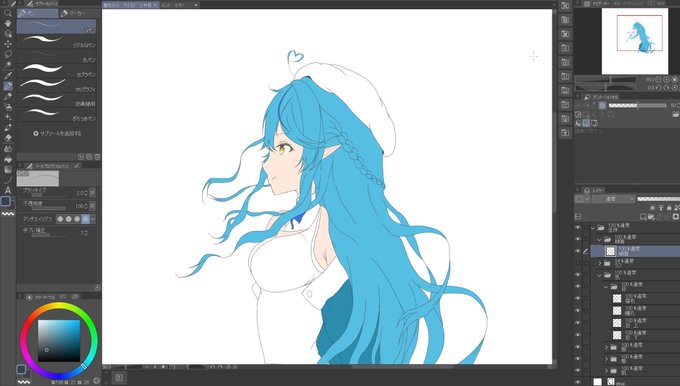Click サブツールを追加する button

pos(57,134)
